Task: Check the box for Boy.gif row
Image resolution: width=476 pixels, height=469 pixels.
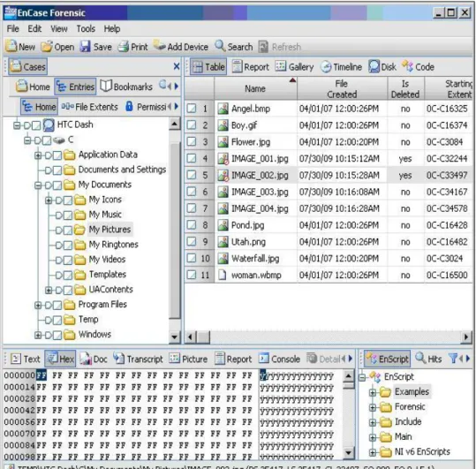Action: 192,125
